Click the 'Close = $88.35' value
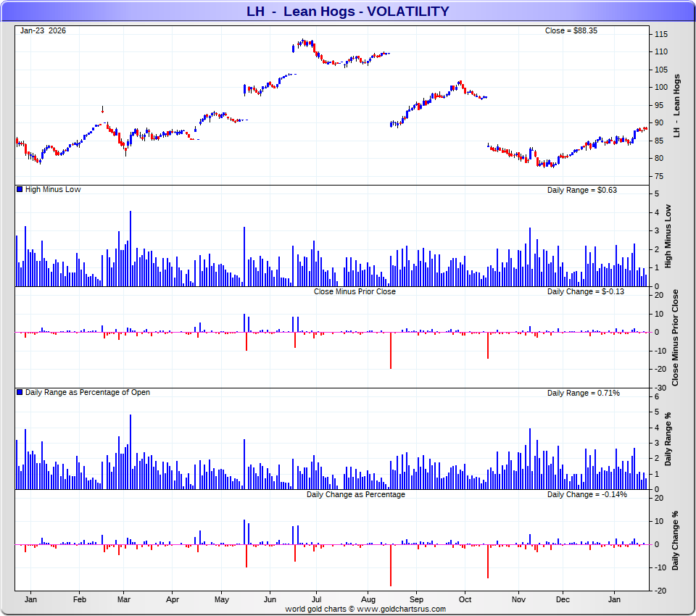The width and height of the screenshot is (696, 616). 571,30
